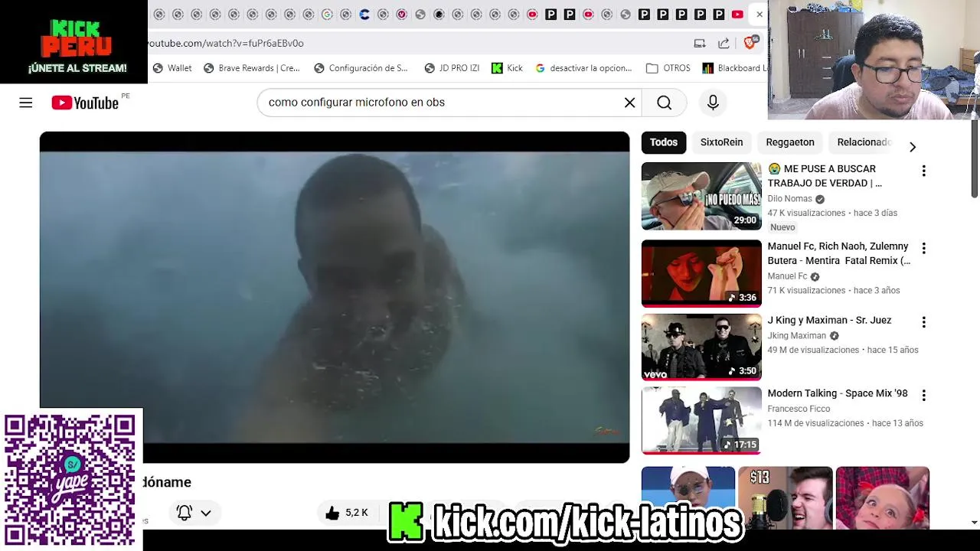Click the browser address bar URL
The image size is (980, 551).
(226, 43)
